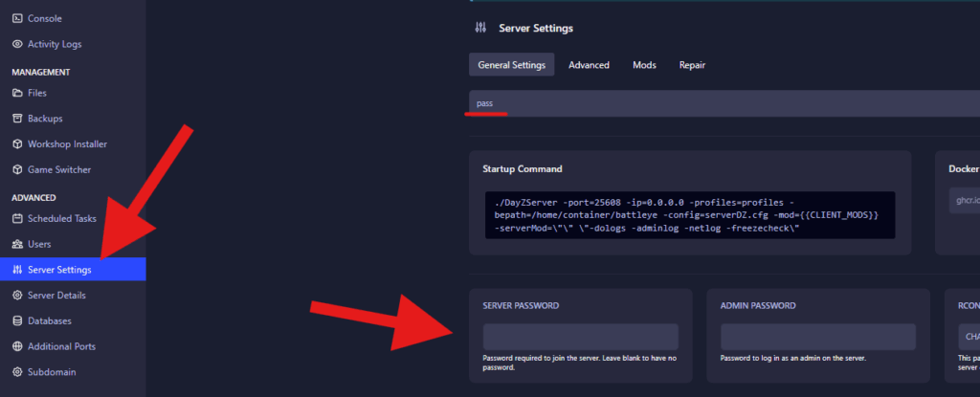Open the Mods tab
This screenshot has height=397, width=980.
644,65
